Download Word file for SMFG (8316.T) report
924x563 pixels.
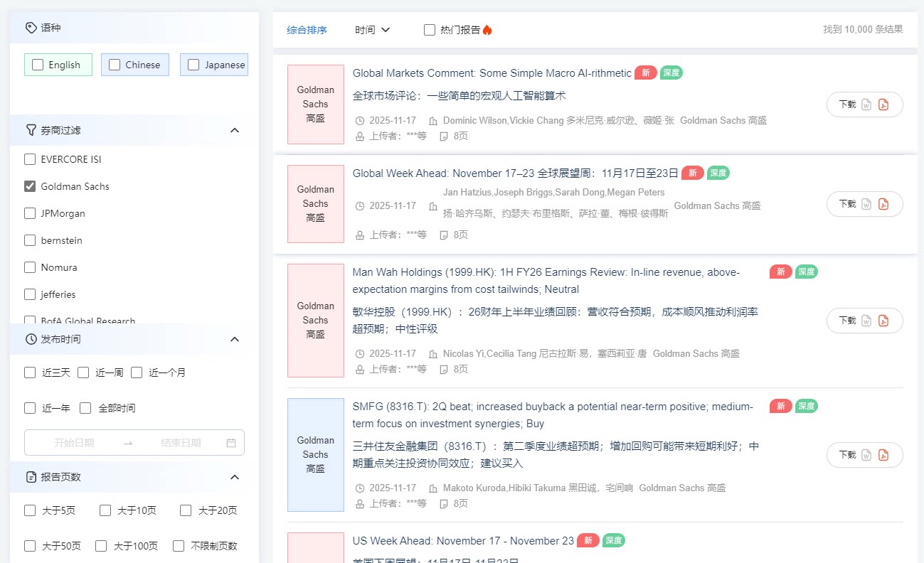[x=866, y=455]
